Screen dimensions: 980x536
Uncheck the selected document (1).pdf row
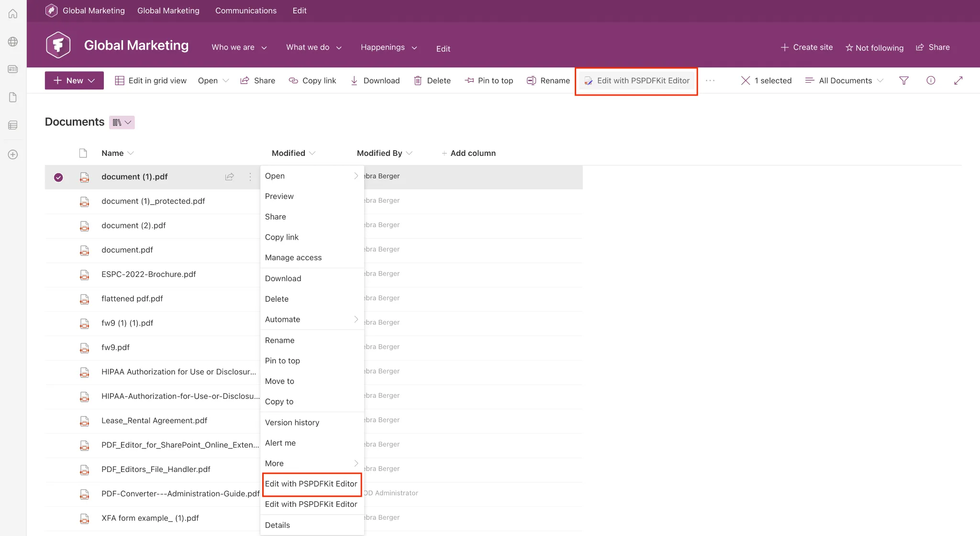[58, 177]
